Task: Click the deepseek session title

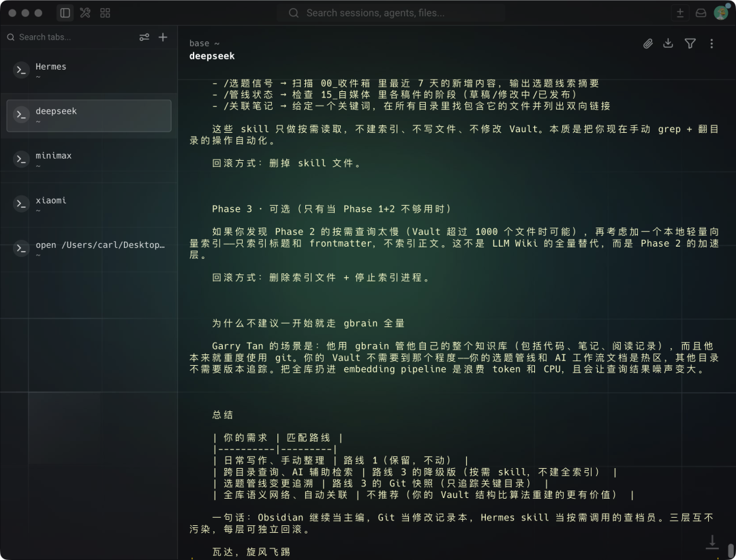Action: click(212, 56)
